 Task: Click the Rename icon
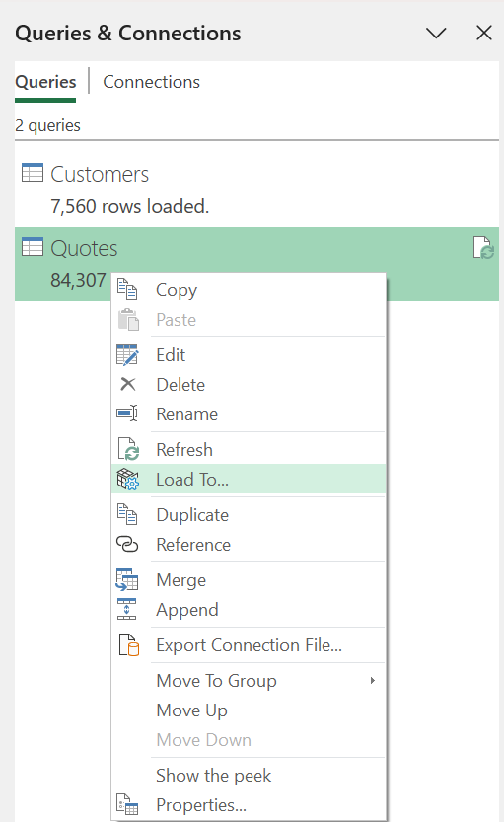pos(127,413)
